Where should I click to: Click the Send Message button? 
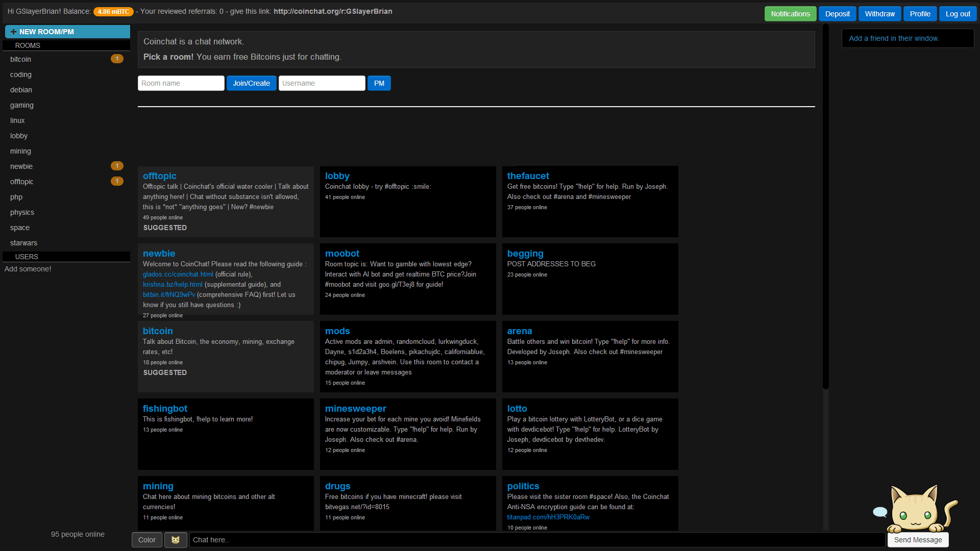(x=918, y=540)
